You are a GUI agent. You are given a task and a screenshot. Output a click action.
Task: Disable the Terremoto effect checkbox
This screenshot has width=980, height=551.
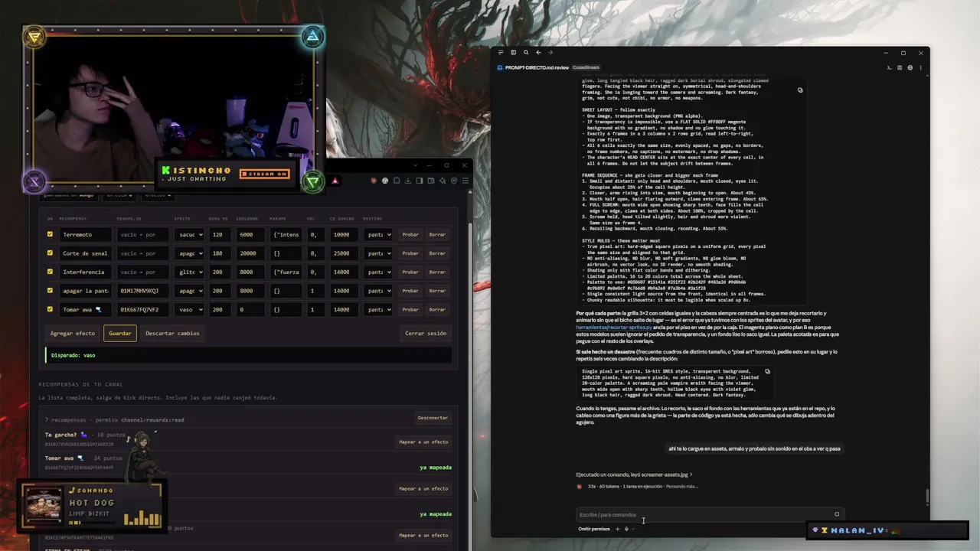coord(50,235)
